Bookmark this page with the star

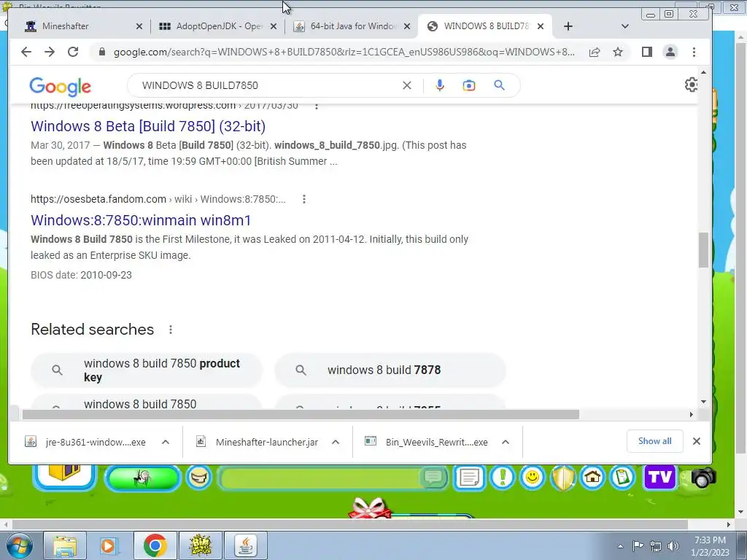618,52
